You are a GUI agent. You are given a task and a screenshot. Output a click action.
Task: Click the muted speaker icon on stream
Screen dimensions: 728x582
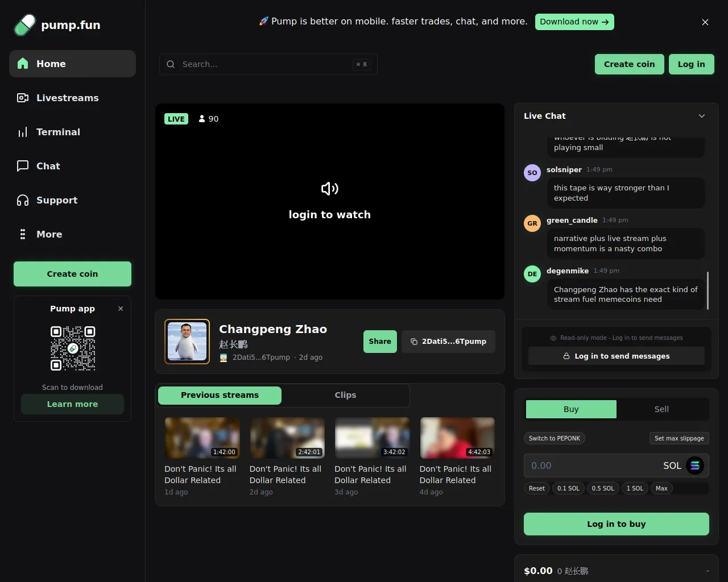coord(330,189)
